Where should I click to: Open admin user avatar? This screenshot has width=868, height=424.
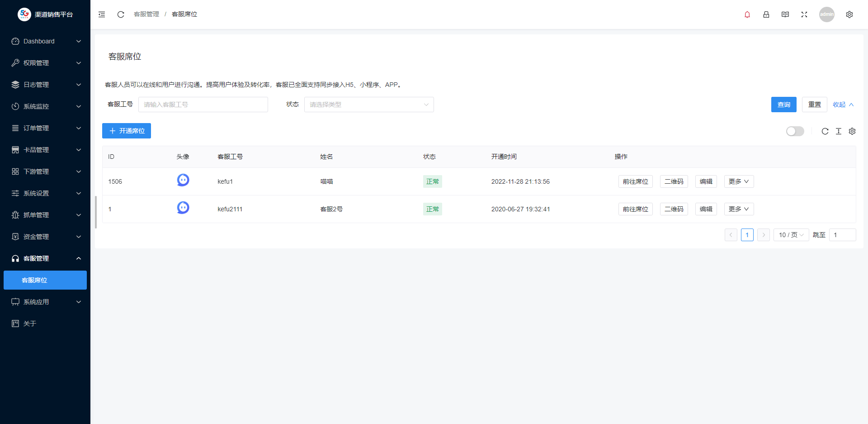click(827, 14)
